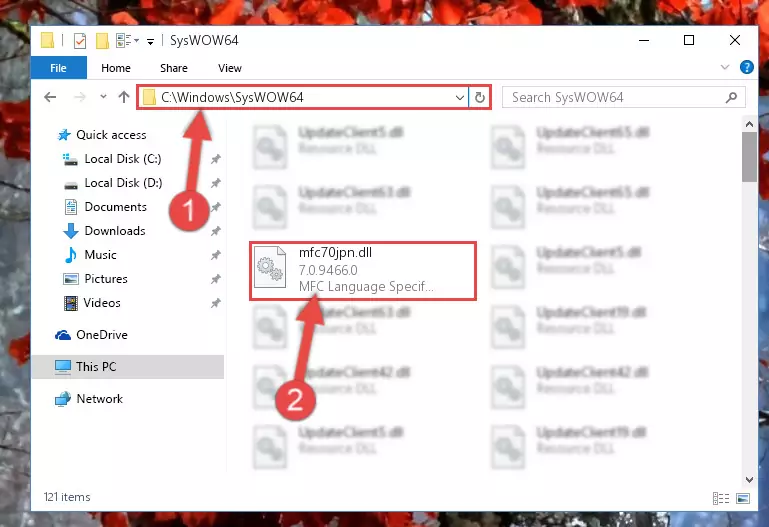Screen dimensions: 769x527
Task: Open the recent locations dropdown
Action: click(103, 97)
